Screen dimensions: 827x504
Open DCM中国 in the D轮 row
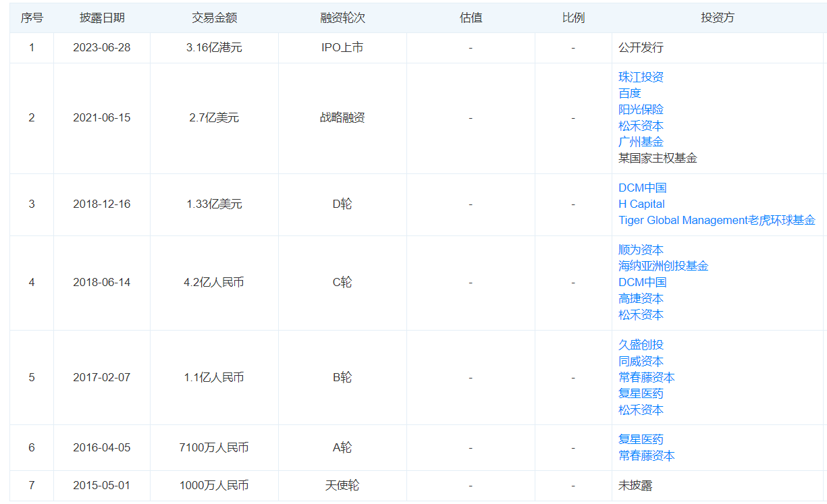(642, 188)
